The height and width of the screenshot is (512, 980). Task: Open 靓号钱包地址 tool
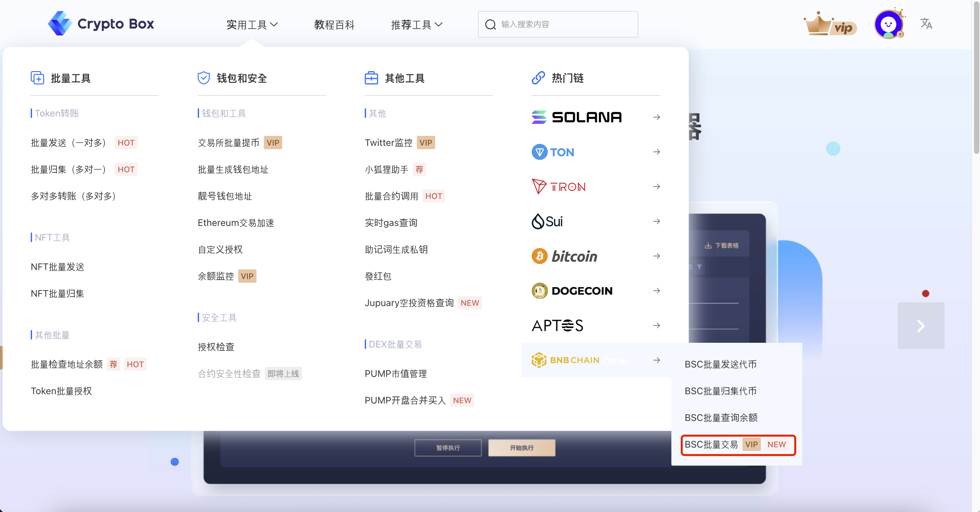click(225, 196)
